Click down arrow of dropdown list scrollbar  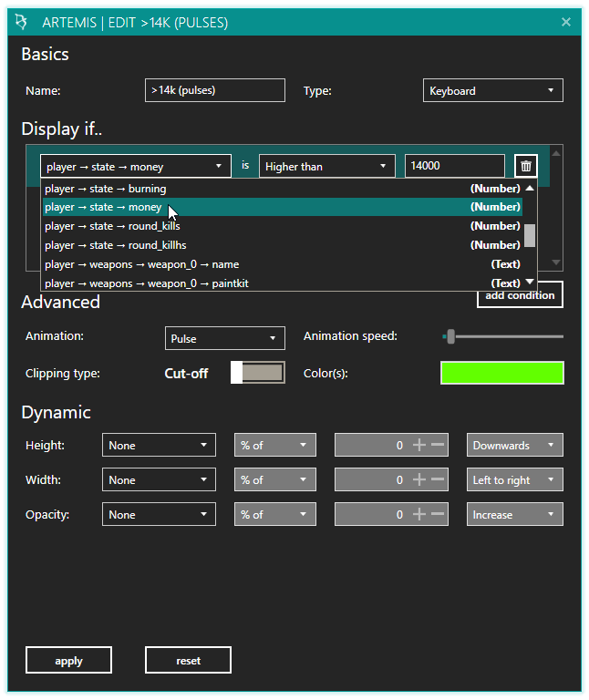pyautogui.click(x=530, y=282)
